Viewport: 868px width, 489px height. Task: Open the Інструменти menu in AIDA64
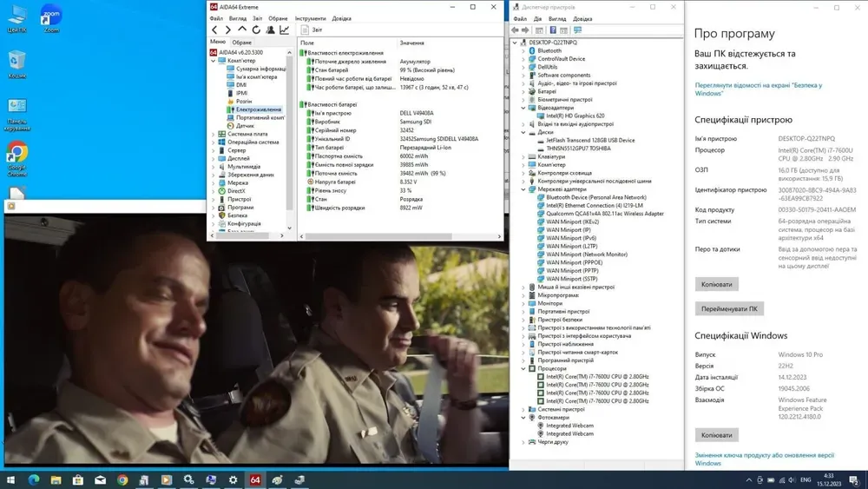(310, 18)
